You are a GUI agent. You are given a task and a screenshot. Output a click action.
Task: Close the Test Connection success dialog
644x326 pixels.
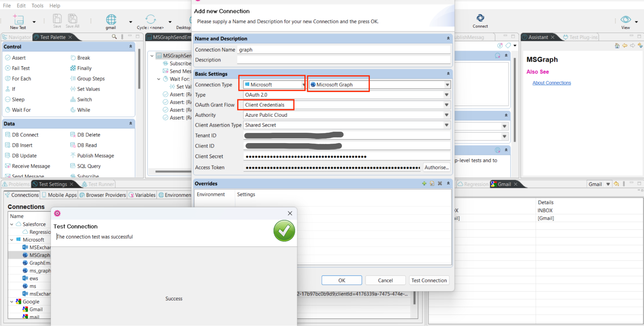tap(290, 213)
